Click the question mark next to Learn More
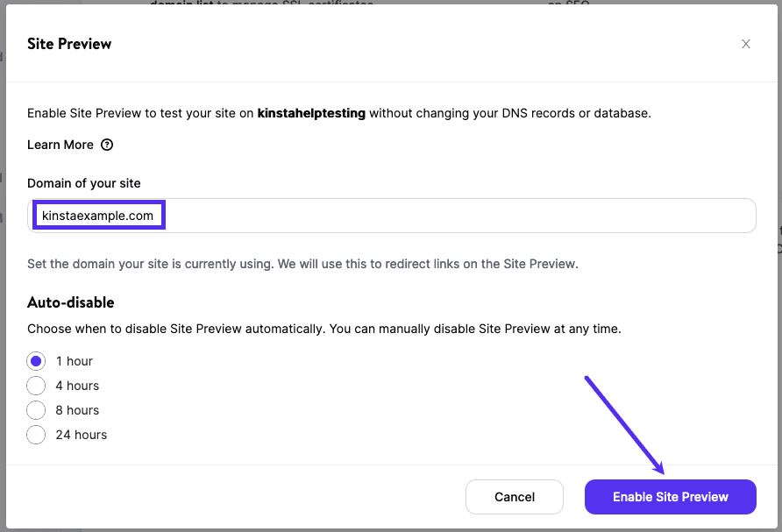 point(106,145)
